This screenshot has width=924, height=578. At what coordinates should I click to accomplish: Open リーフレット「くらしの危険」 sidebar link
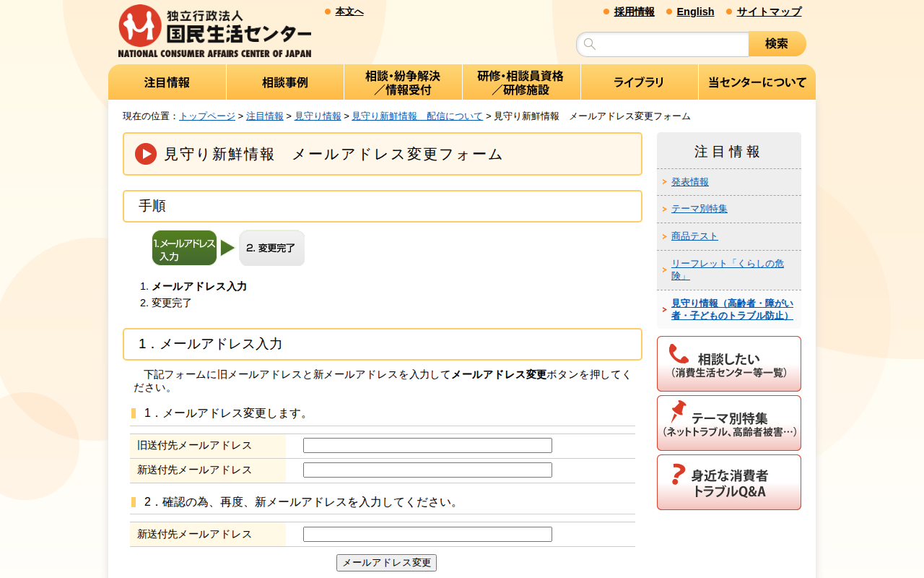(728, 269)
